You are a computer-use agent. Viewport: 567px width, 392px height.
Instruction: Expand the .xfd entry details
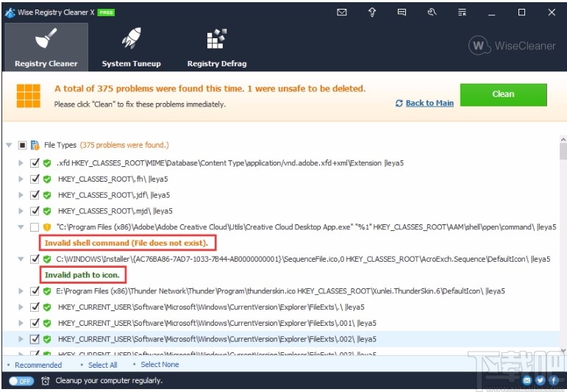(21, 163)
